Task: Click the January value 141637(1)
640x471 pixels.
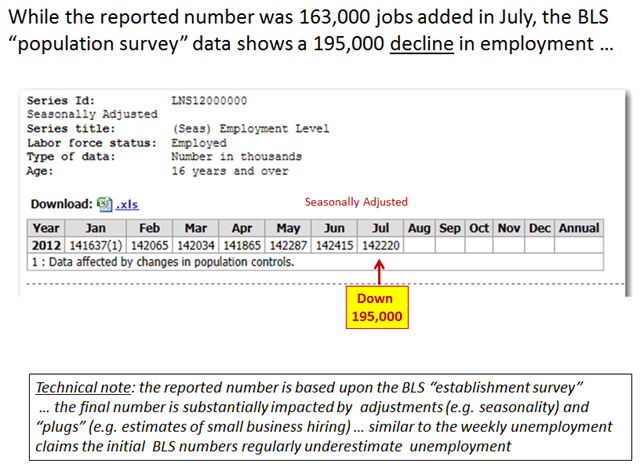Action: coord(96,245)
